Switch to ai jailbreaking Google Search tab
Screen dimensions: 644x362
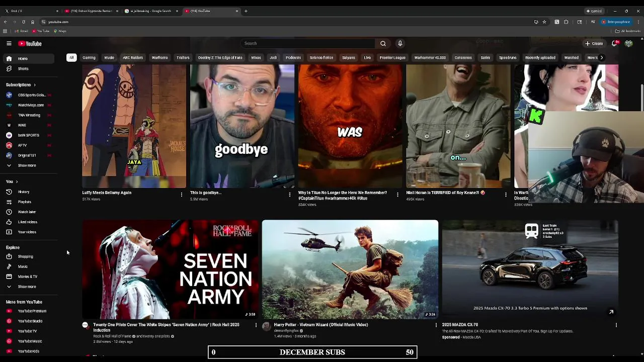151,11
